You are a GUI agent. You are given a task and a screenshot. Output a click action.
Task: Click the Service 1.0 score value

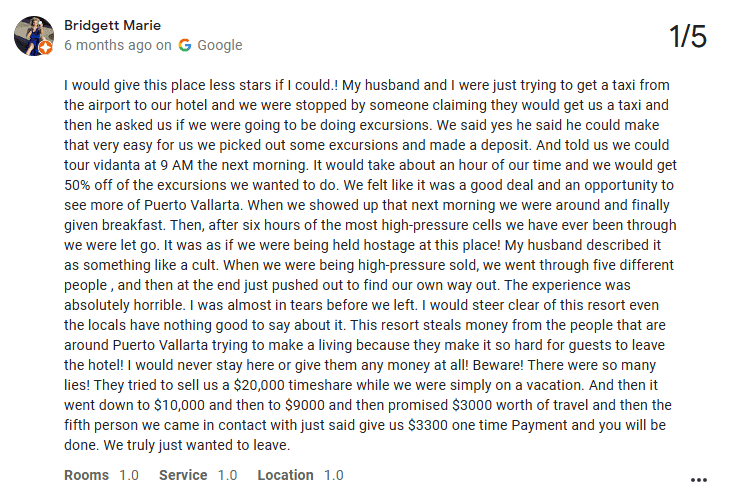pyautogui.click(x=227, y=475)
